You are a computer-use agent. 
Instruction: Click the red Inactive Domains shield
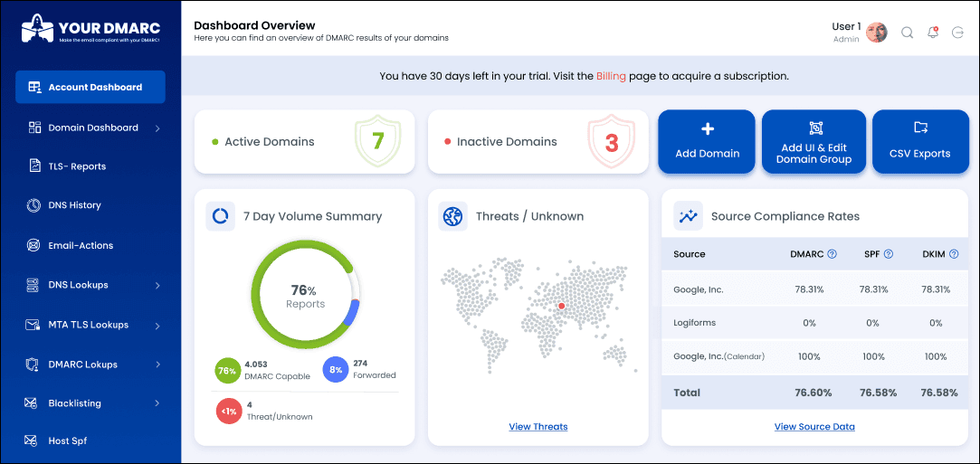pos(611,142)
